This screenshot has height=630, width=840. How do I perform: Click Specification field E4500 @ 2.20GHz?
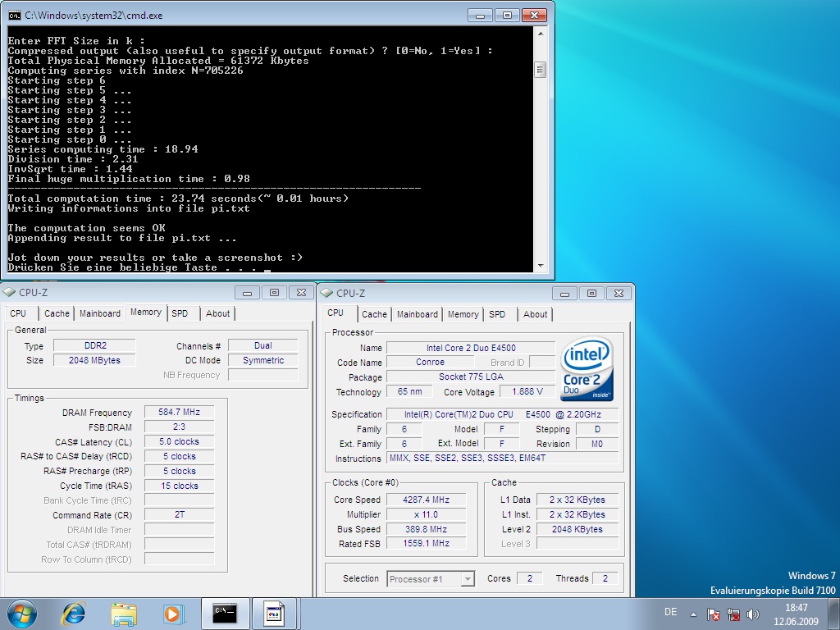pos(503,414)
